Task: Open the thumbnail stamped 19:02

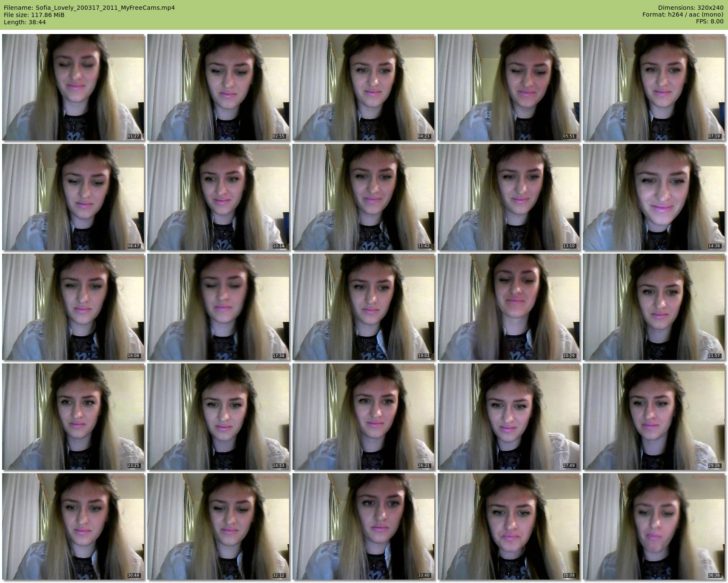Action: [x=364, y=307]
